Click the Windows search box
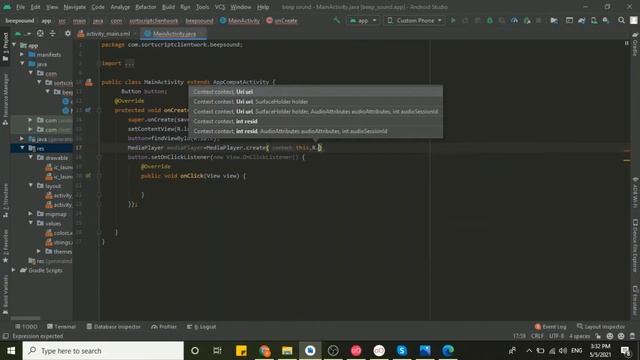Image resolution: width=640 pixels, height=360 pixels. point(103,351)
